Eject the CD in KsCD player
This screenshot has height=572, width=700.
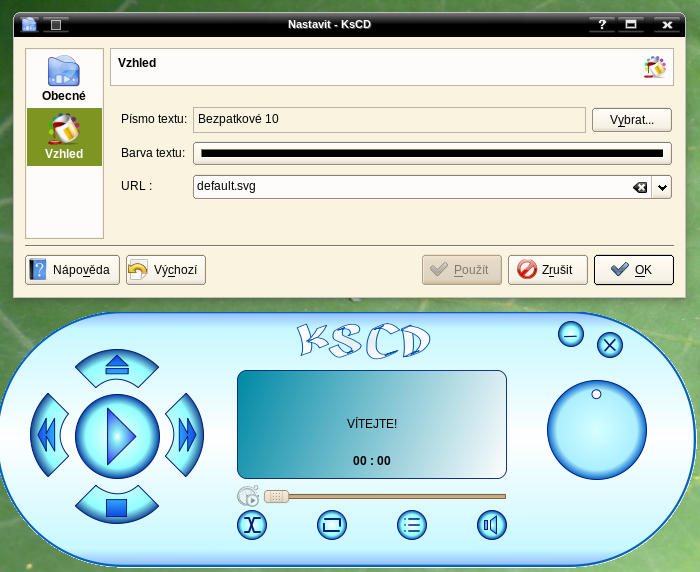tap(117, 368)
